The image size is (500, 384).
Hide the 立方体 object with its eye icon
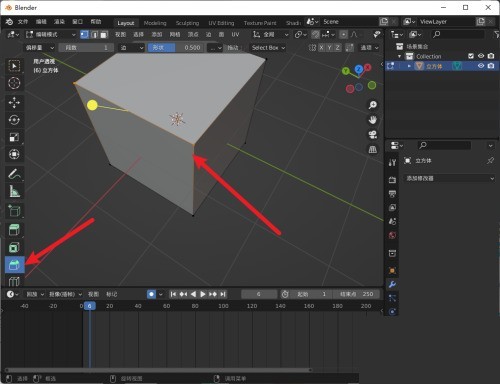(481, 66)
